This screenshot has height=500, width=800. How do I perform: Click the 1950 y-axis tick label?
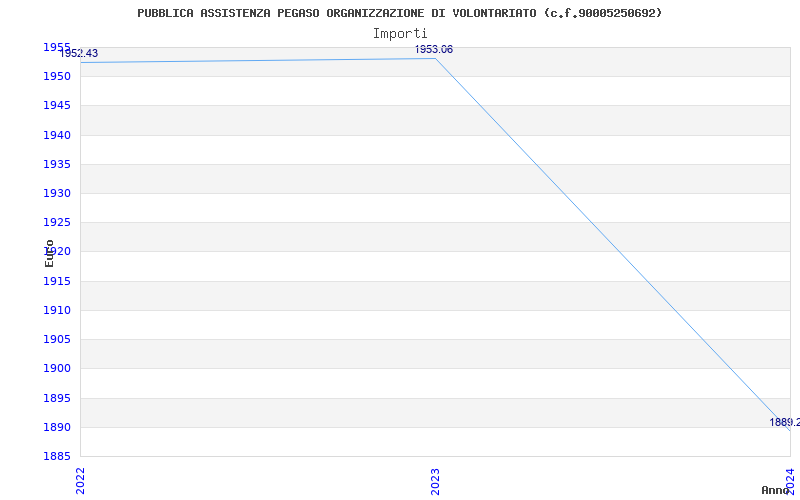point(57,77)
